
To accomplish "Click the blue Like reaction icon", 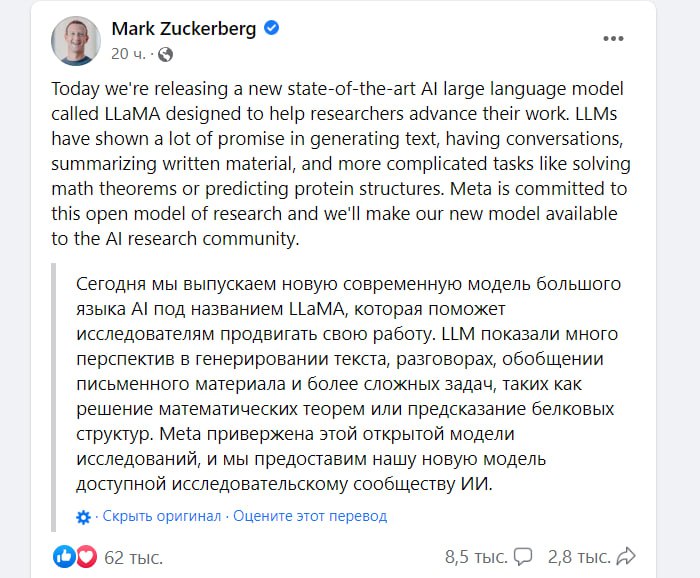I will pos(65,556).
